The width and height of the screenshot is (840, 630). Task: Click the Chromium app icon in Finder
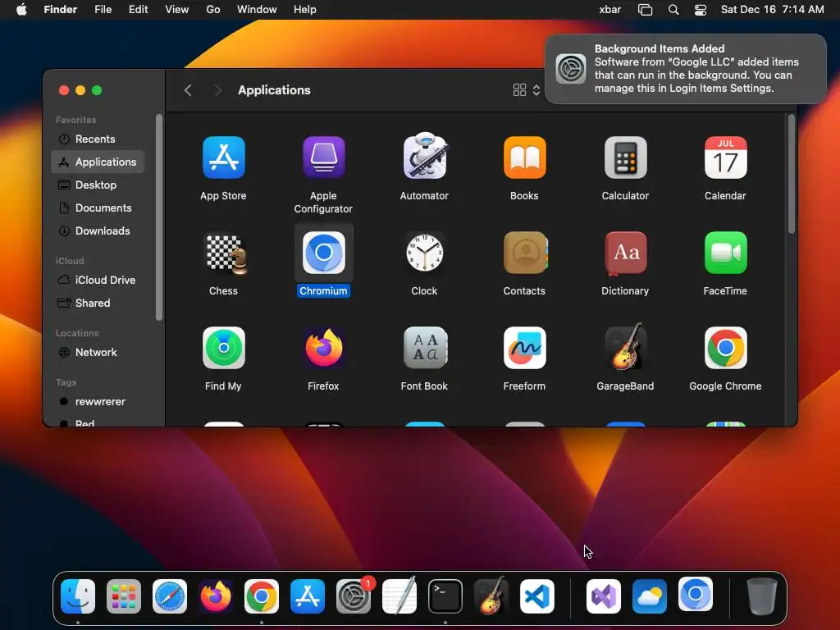pyautogui.click(x=323, y=253)
